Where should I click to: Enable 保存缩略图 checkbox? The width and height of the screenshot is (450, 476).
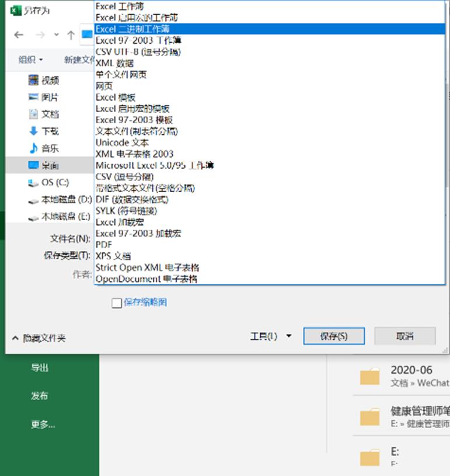coord(117,303)
